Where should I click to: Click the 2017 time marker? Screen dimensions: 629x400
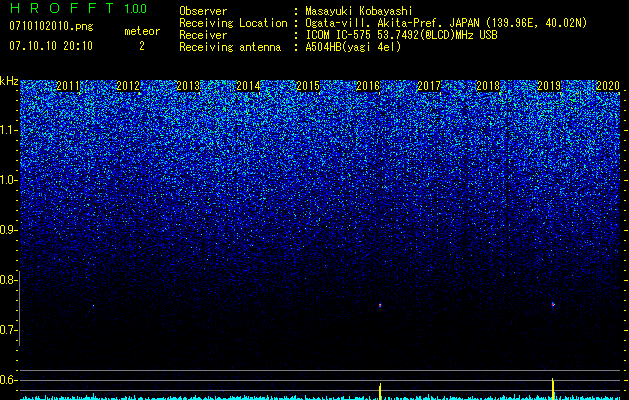click(x=429, y=86)
